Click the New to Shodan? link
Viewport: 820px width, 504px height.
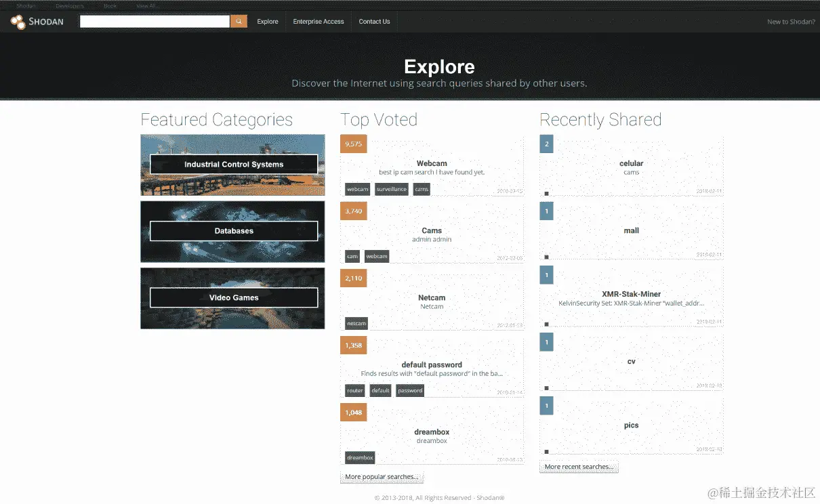point(791,22)
